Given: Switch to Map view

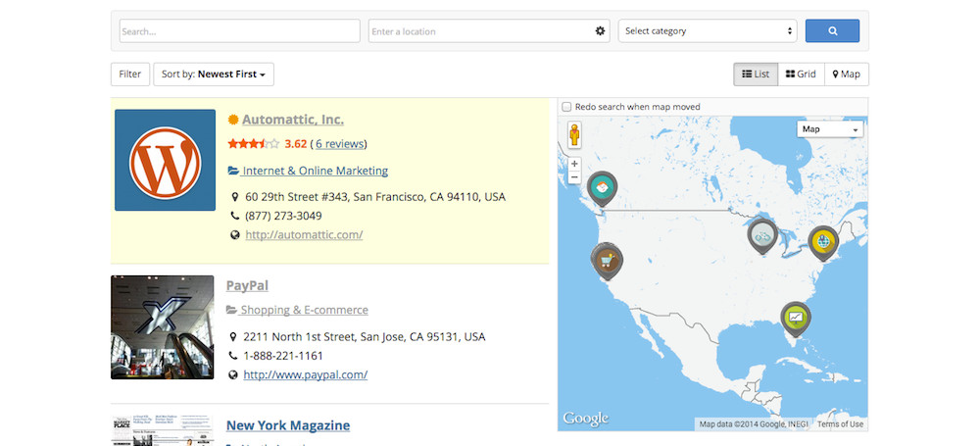Looking at the screenshot, I should pyautogui.click(x=847, y=74).
